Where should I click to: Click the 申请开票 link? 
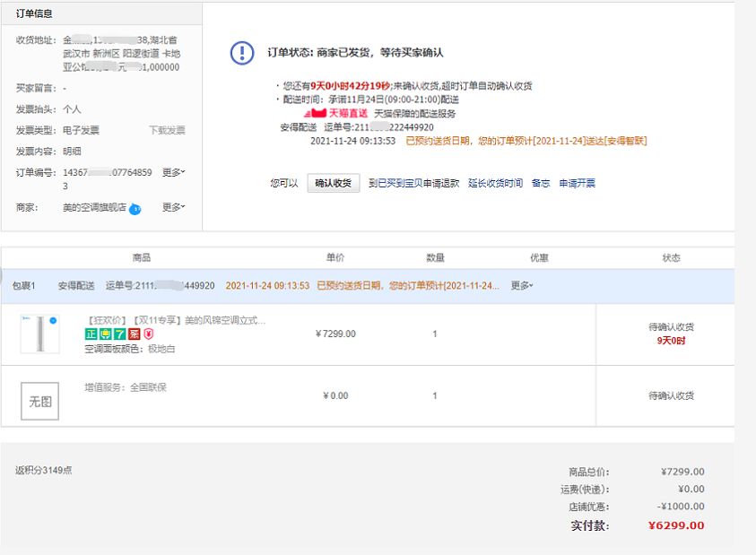pyautogui.click(x=578, y=183)
